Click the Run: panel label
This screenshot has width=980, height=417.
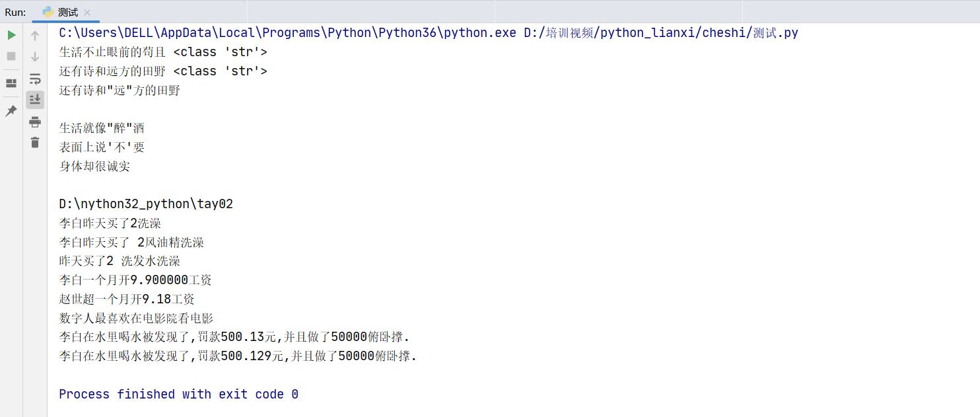click(15, 11)
